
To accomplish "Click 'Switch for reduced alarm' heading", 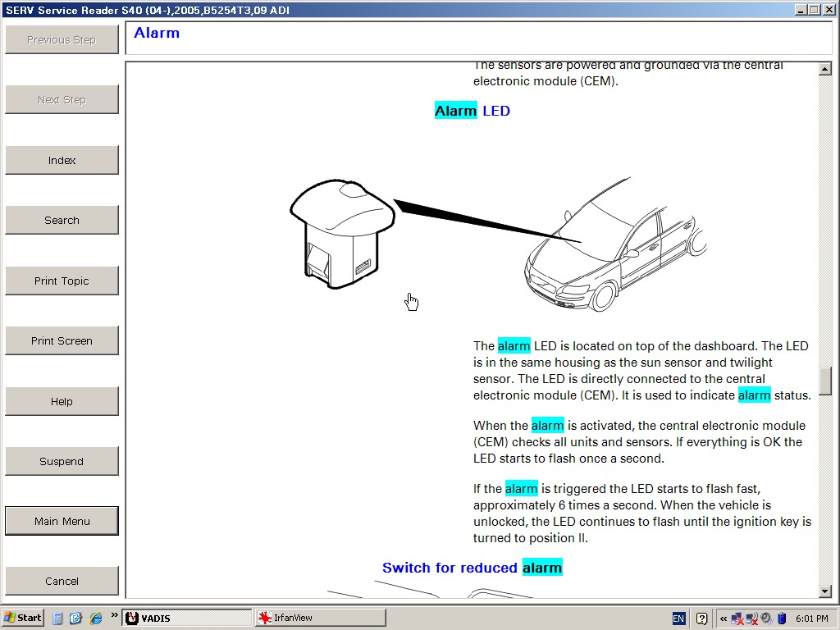I will [472, 568].
